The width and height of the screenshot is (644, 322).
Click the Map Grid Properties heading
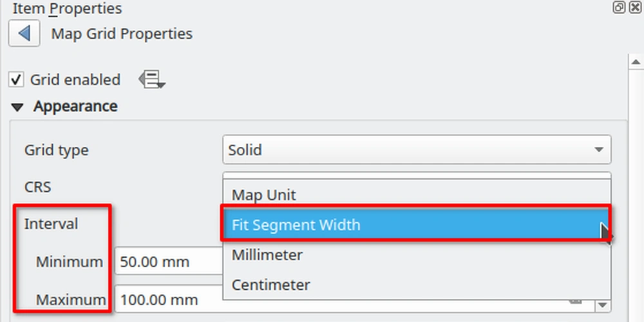(122, 33)
